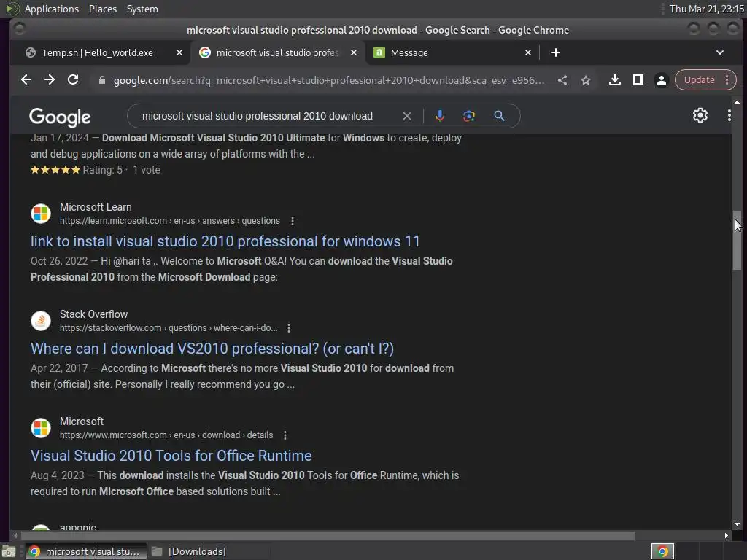The image size is (747, 560).
Task: Click the scrollbar up arrow
Action: pyautogui.click(x=737, y=102)
